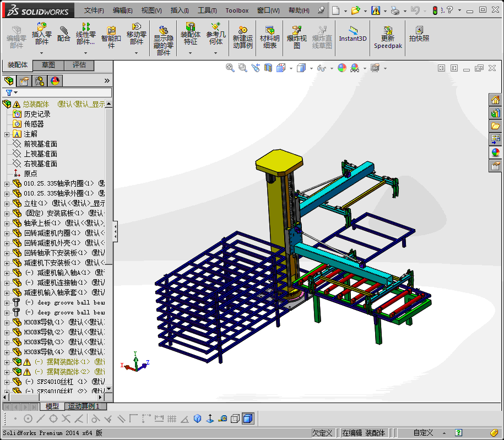Switch to the 运动算例 1 tab

pyautogui.click(x=85, y=406)
